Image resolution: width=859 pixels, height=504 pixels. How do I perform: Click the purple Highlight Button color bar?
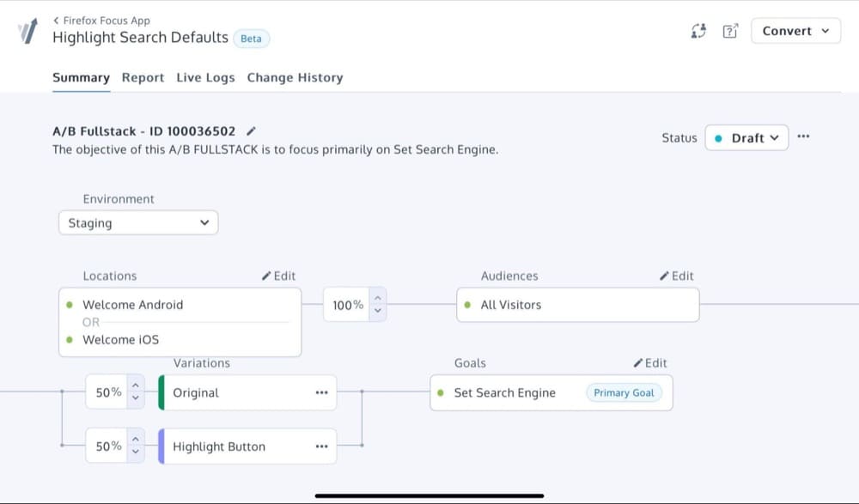pyautogui.click(x=161, y=446)
